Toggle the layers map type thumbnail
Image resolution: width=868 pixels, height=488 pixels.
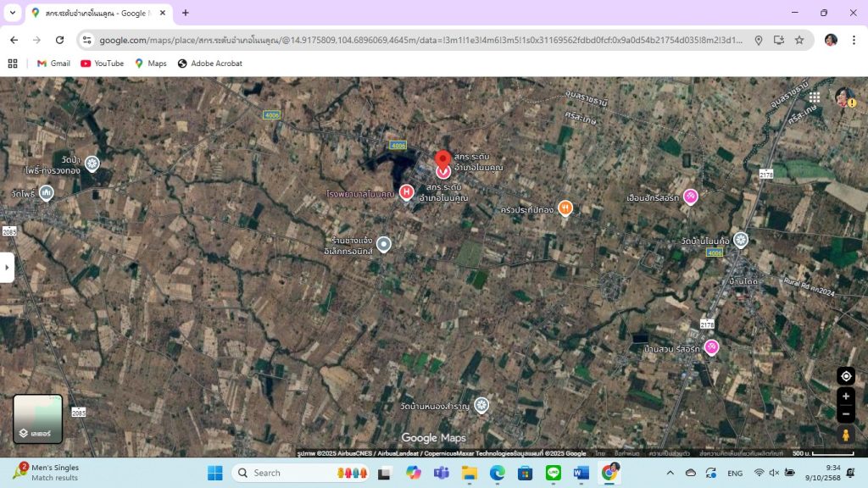pos(38,419)
